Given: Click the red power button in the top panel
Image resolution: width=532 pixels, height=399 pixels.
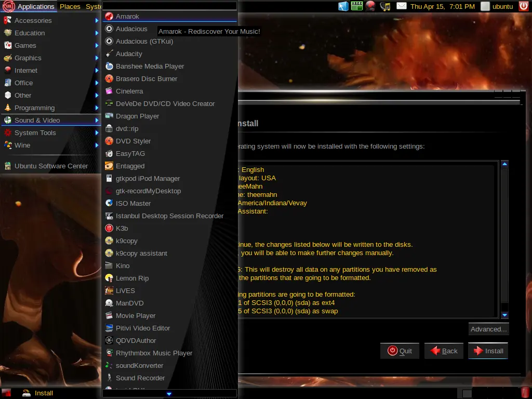Looking at the screenshot, I should [x=523, y=6].
